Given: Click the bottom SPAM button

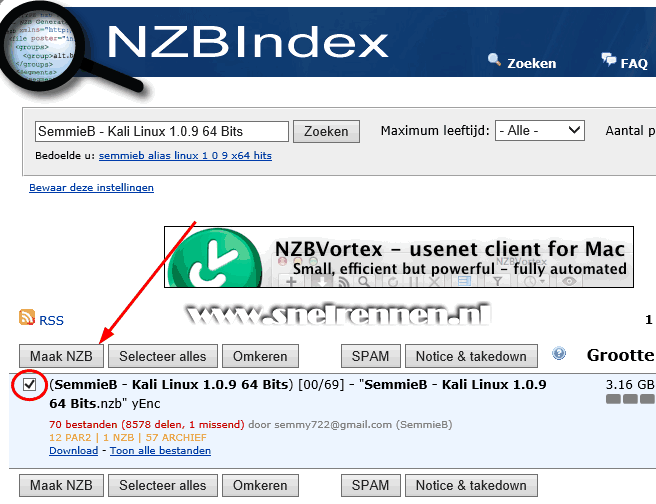Looking at the screenshot, I should coord(371,486).
